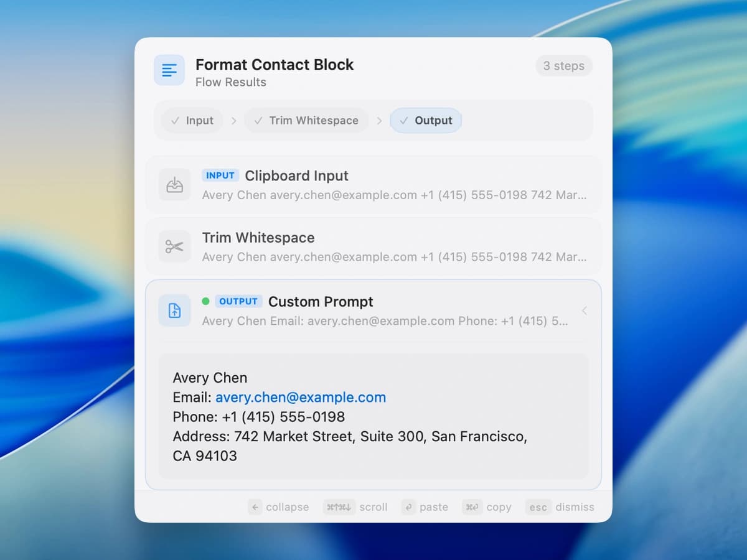Click the Custom Prompt preview text
747x560 pixels.
[x=385, y=321]
